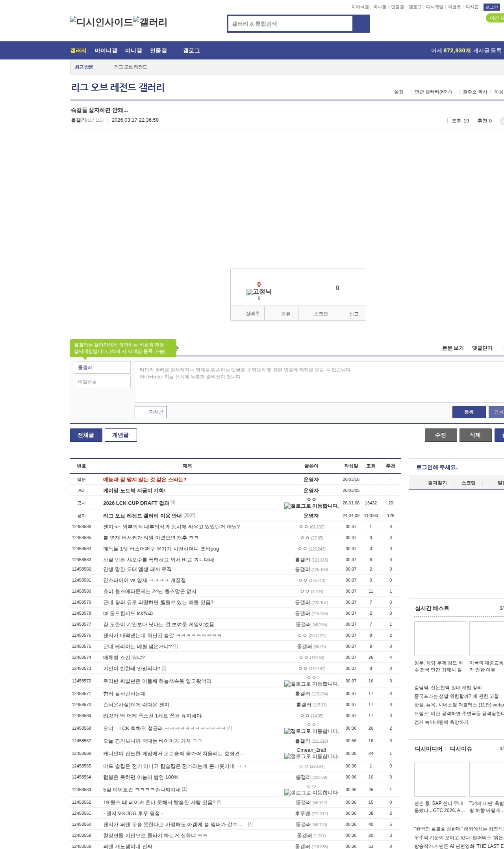Switch to the 개념글 tab
This screenshot has height=849, width=504.
tap(120, 435)
